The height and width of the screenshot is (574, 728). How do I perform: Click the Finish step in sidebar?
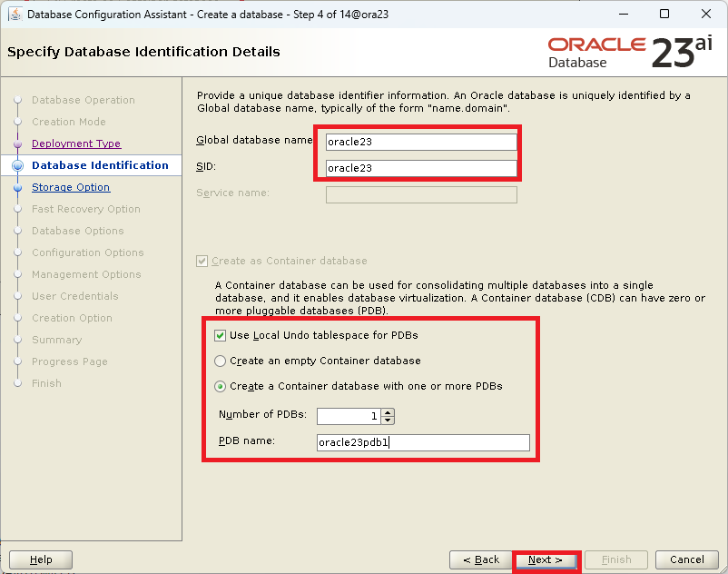[x=46, y=383]
